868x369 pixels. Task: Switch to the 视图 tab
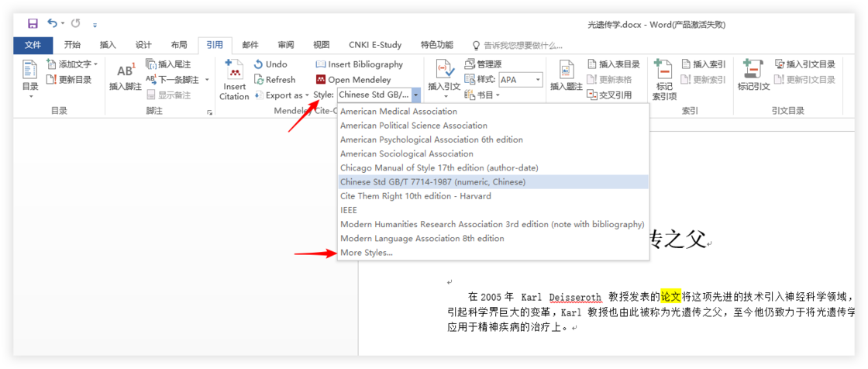click(x=321, y=45)
